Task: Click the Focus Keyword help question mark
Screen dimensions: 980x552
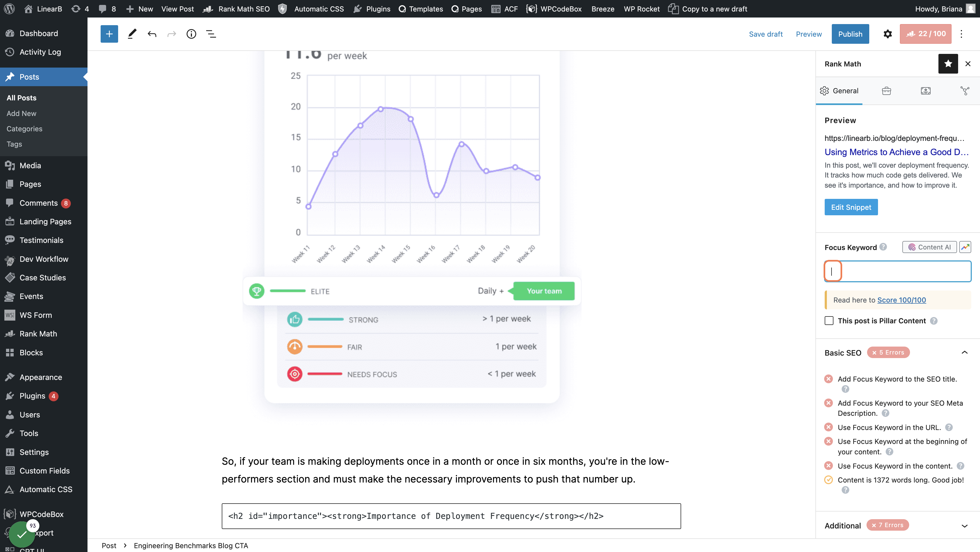Action: tap(883, 247)
